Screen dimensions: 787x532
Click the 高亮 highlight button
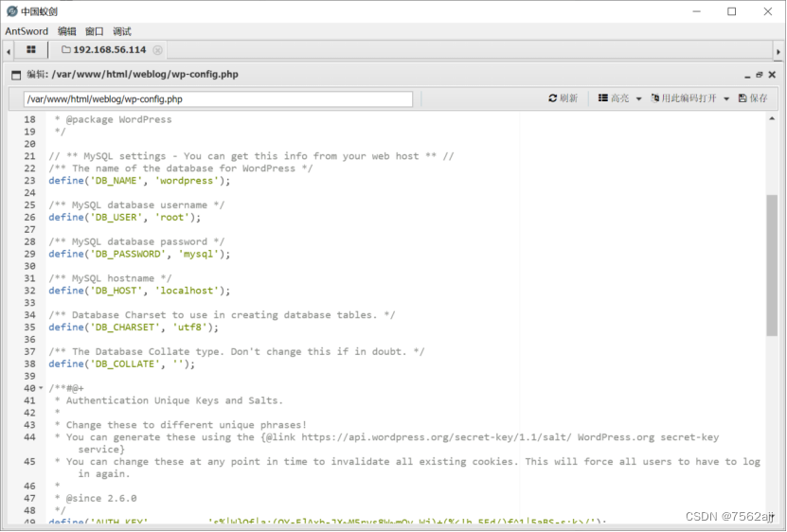coord(614,98)
